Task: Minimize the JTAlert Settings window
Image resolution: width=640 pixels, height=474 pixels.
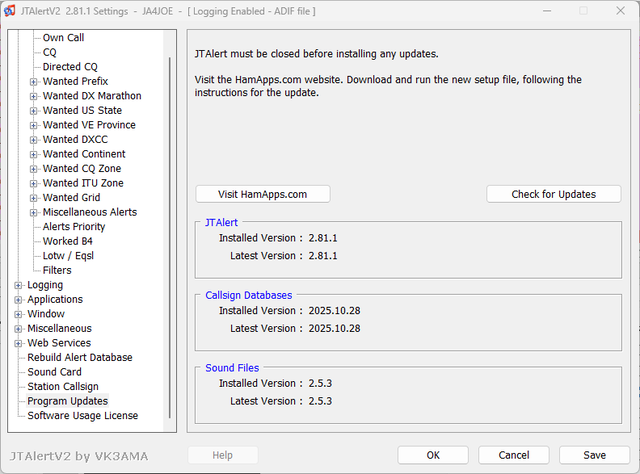Action: click(547, 11)
